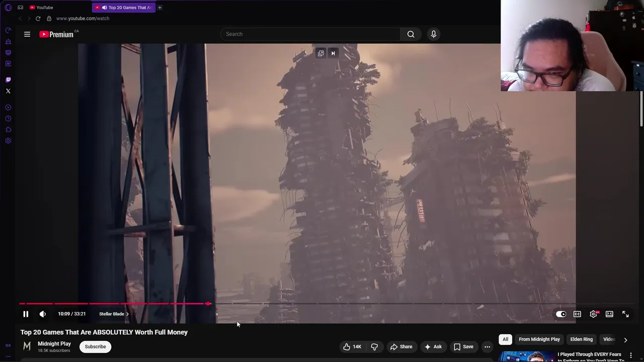Open GX Corner gamepad icon

tap(20, 8)
